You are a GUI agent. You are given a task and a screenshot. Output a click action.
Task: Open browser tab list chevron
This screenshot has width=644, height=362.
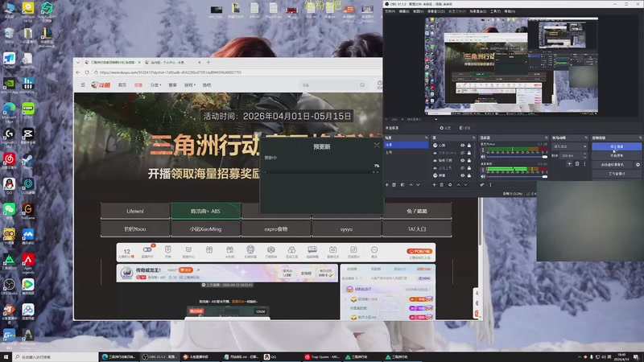pos(78,63)
